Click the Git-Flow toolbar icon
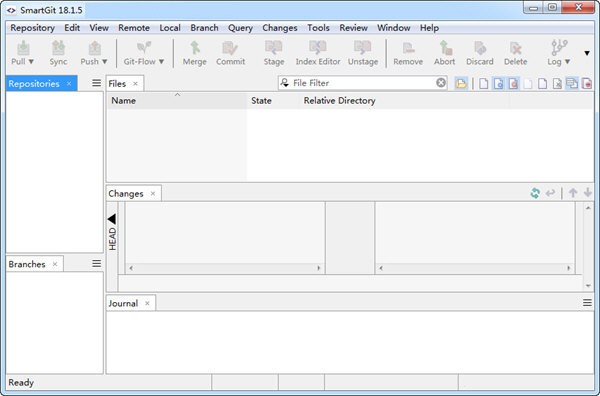Viewport: 600px width, 396px height. tap(143, 48)
